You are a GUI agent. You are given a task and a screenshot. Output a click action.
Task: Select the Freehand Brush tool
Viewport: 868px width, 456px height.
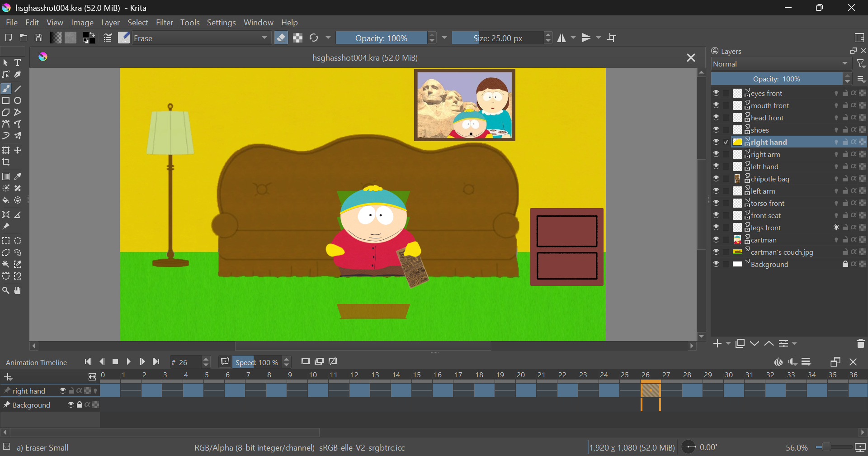click(x=6, y=89)
